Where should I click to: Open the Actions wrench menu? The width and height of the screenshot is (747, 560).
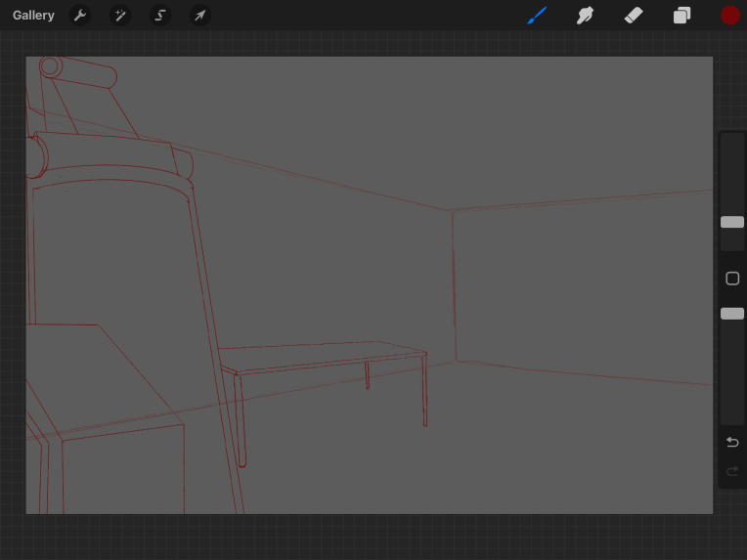(x=80, y=16)
